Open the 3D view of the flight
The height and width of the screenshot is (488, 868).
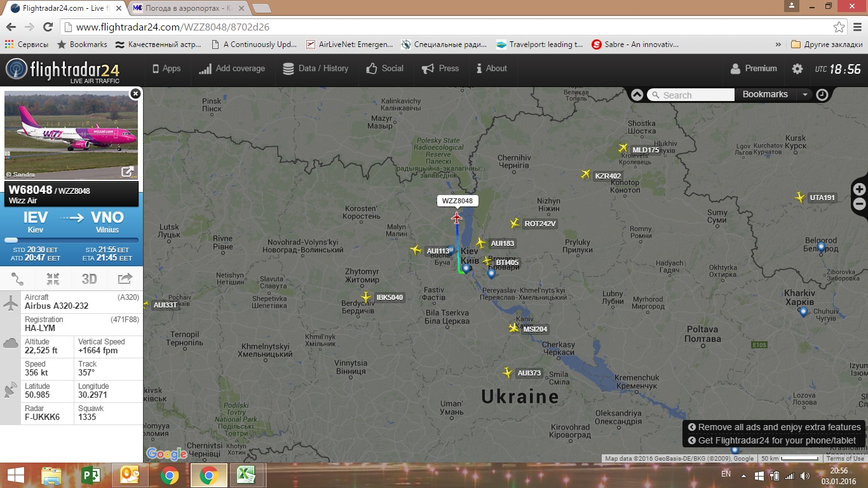89,279
